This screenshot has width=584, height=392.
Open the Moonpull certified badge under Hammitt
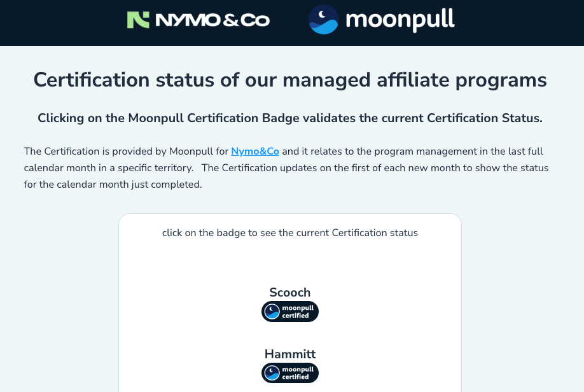point(290,373)
